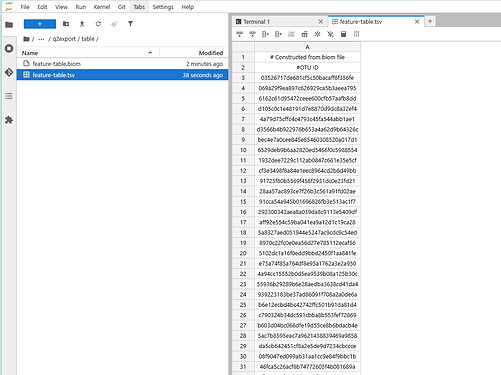The image size is (501, 375).
Task: Select row 17 header
Action: [243, 222]
